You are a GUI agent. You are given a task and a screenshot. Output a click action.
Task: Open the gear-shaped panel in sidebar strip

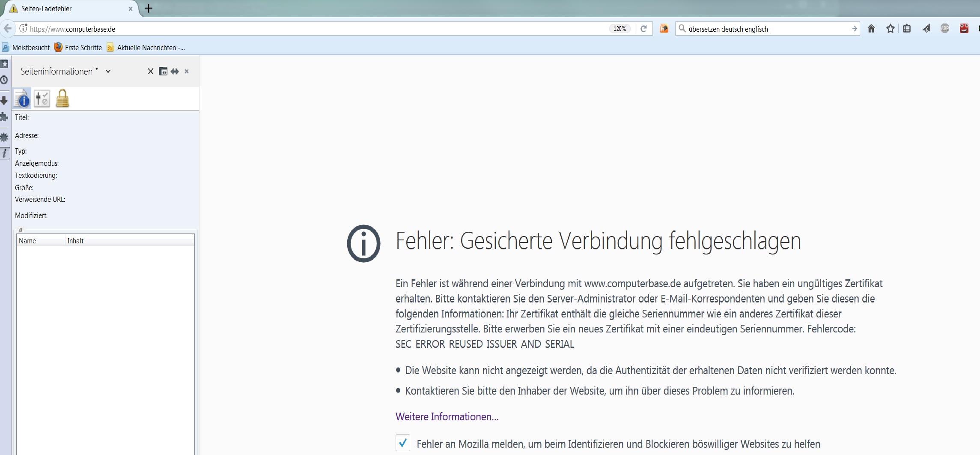[x=4, y=137]
